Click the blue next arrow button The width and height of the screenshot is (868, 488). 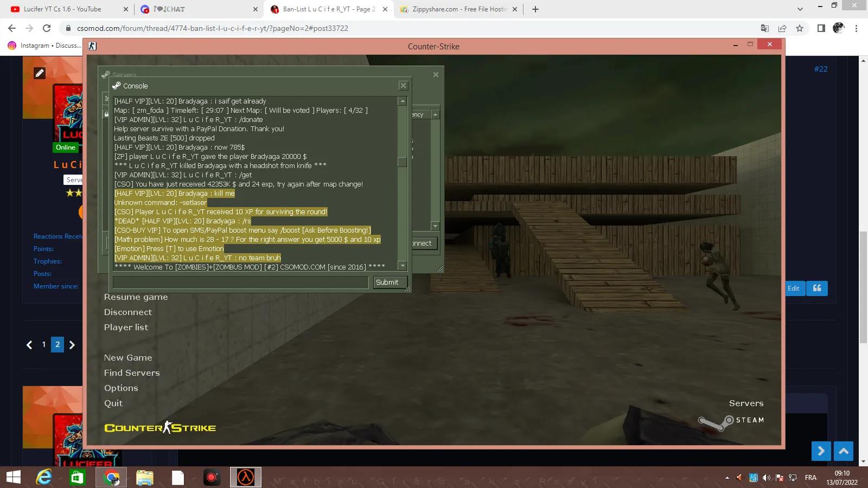point(821,451)
